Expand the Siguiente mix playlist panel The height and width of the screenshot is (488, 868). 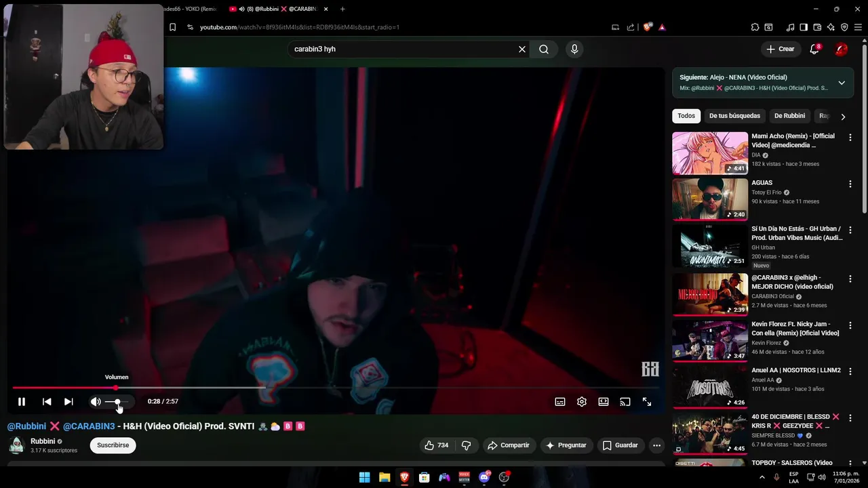842,83
